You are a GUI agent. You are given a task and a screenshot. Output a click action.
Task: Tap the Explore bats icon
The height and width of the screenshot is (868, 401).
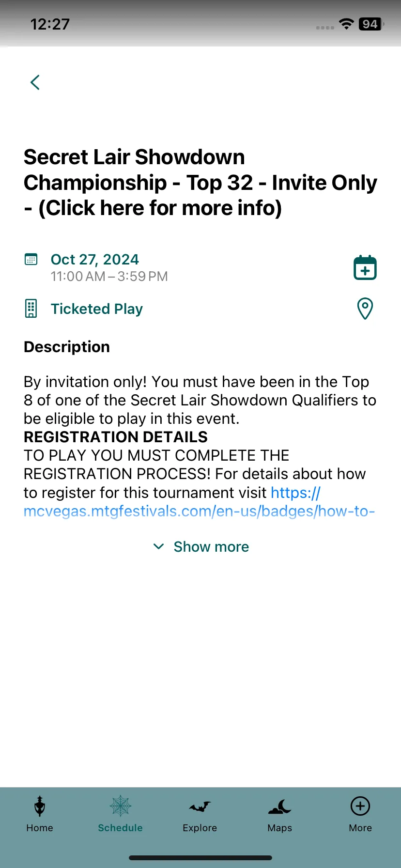(x=200, y=806)
